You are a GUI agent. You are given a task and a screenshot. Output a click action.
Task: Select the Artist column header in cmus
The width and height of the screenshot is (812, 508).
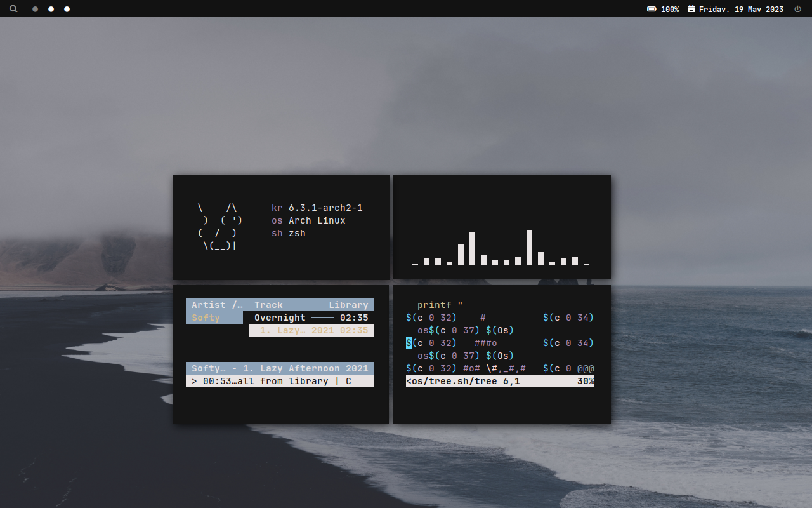pyautogui.click(x=217, y=305)
